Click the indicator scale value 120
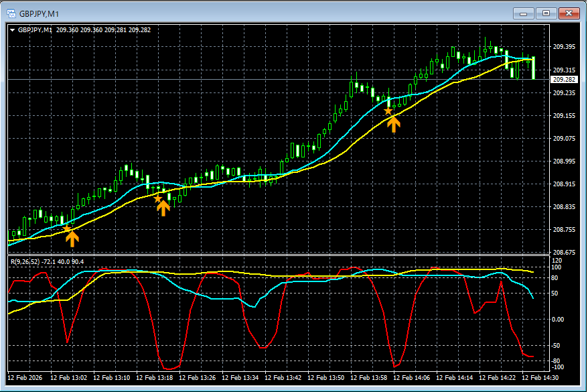The image size is (588, 392). point(557,261)
